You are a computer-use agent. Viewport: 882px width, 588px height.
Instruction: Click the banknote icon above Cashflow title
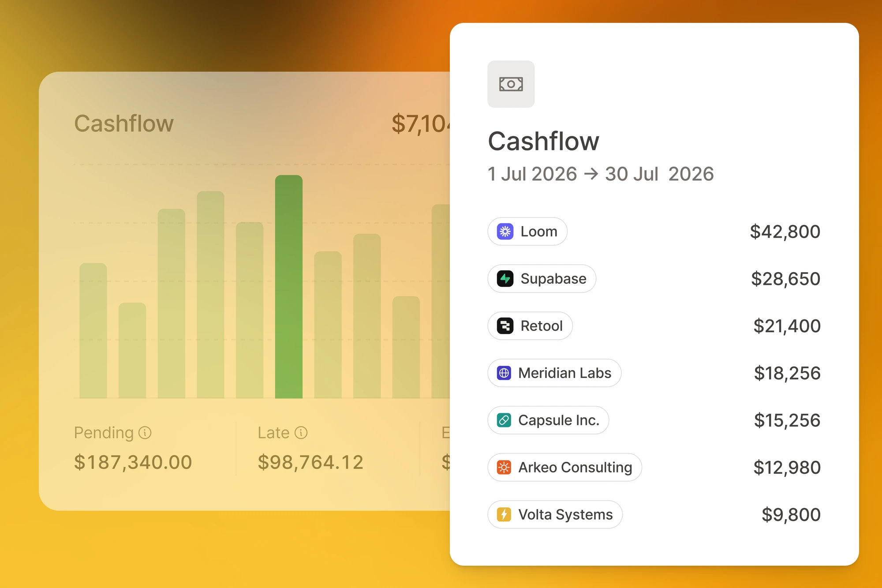tap(511, 84)
